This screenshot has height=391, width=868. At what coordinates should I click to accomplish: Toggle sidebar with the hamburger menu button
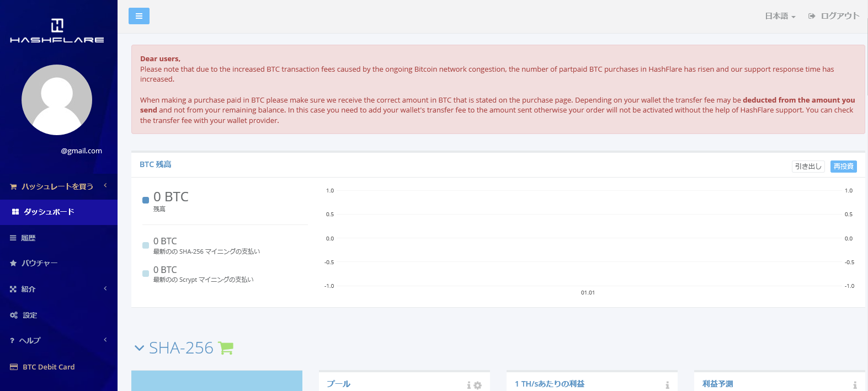[139, 16]
